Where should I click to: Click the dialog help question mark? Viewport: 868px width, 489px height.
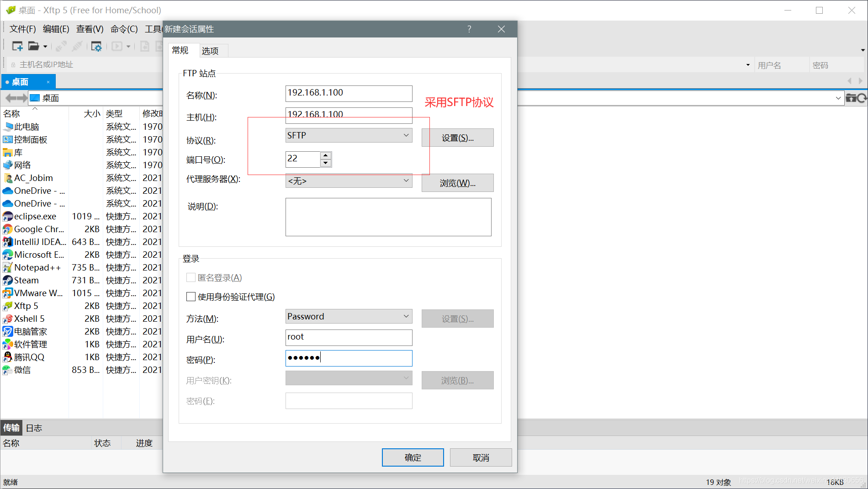[x=469, y=29]
